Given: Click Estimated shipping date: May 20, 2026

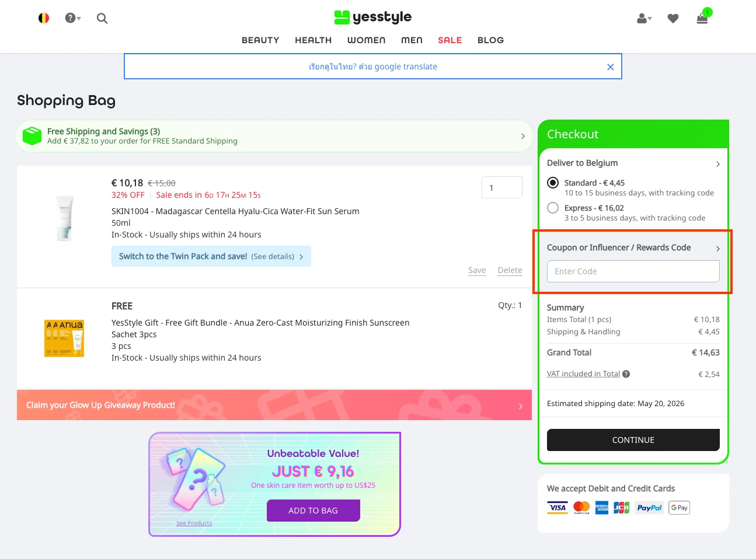Looking at the screenshot, I should click(615, 403).
